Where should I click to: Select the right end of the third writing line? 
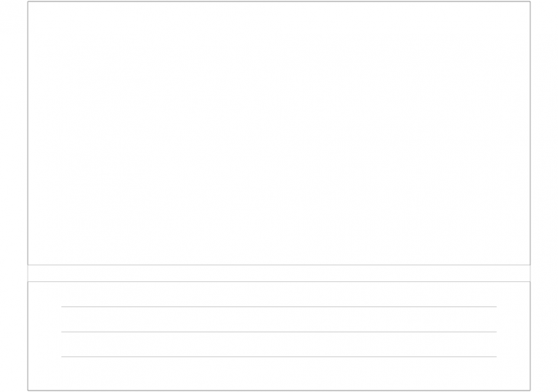coord(496,356)
